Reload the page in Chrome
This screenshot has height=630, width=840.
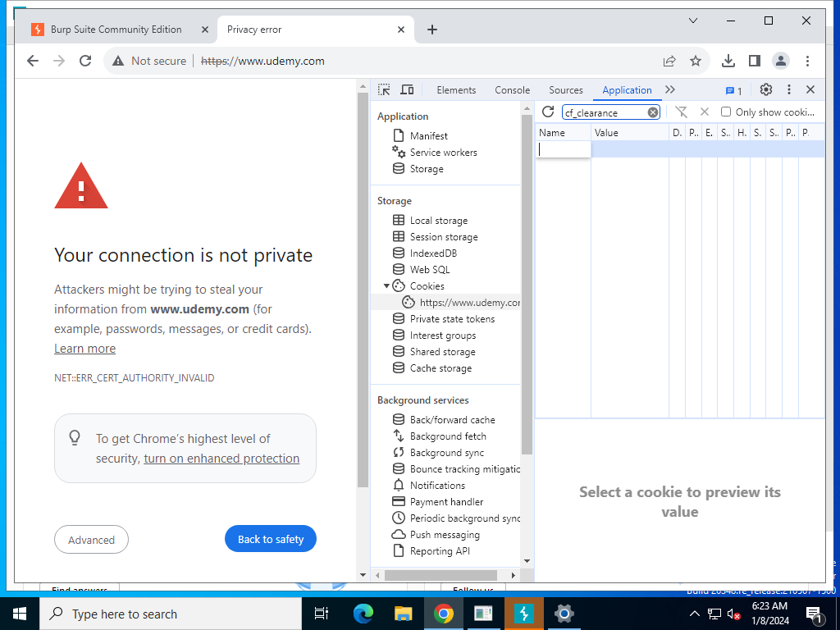click(x=85, y=61)
